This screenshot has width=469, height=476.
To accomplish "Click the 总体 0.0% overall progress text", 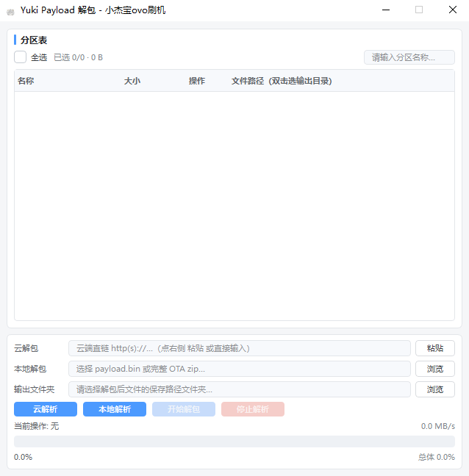I will coord(436,457).
